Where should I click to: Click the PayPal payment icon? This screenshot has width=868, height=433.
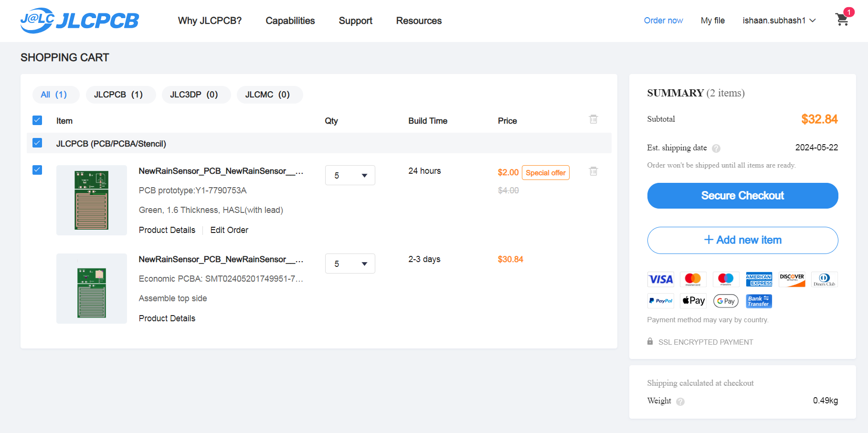click(661, 301)
